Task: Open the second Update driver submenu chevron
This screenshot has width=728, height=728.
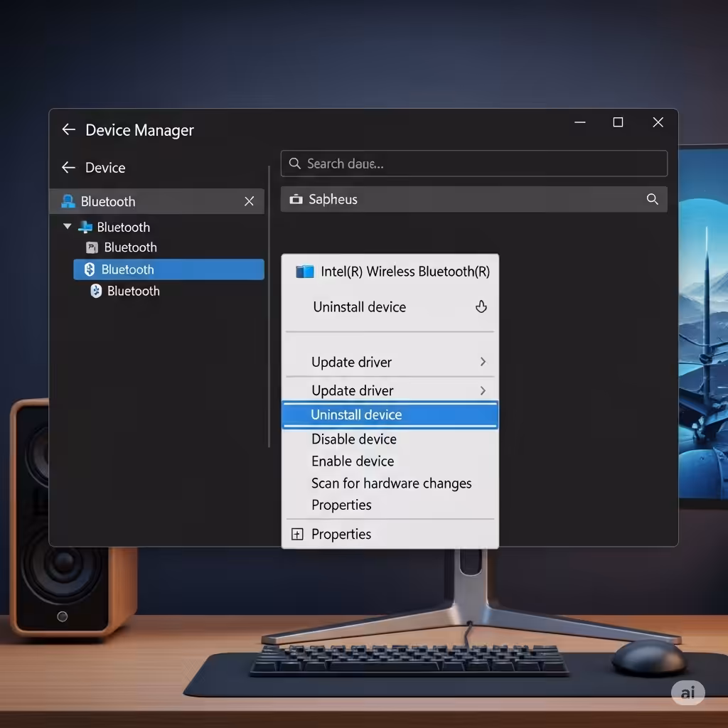Action: tap(483, 390)
